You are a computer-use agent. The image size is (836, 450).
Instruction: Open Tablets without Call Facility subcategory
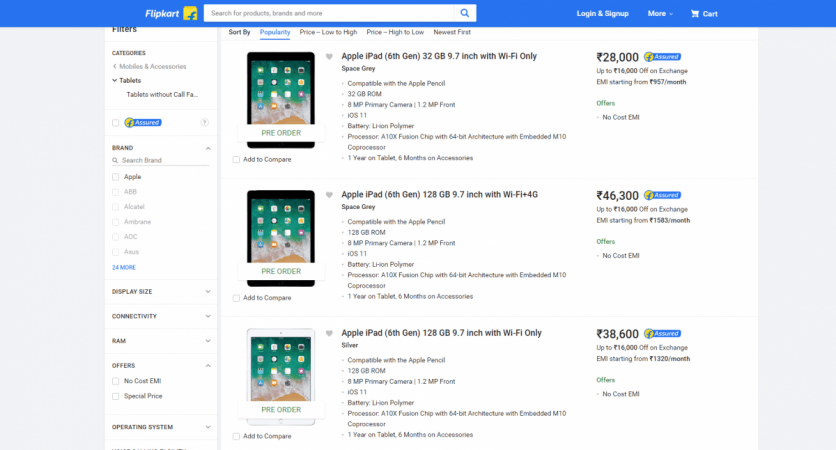[162, 94]
